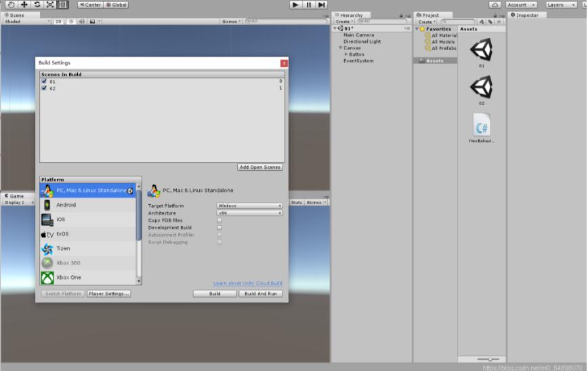
Task: Open the Layers dropdown
Action: pyautogui.click(x=561, y=5)
